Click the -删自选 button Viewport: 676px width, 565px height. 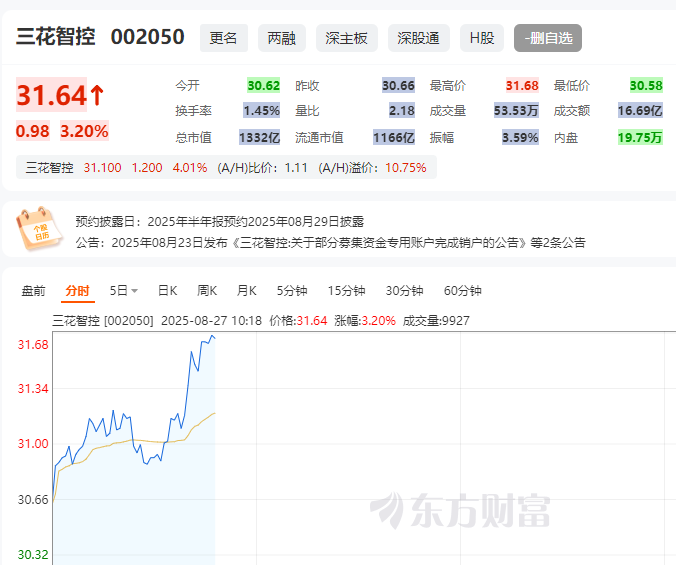pos(548,38)
